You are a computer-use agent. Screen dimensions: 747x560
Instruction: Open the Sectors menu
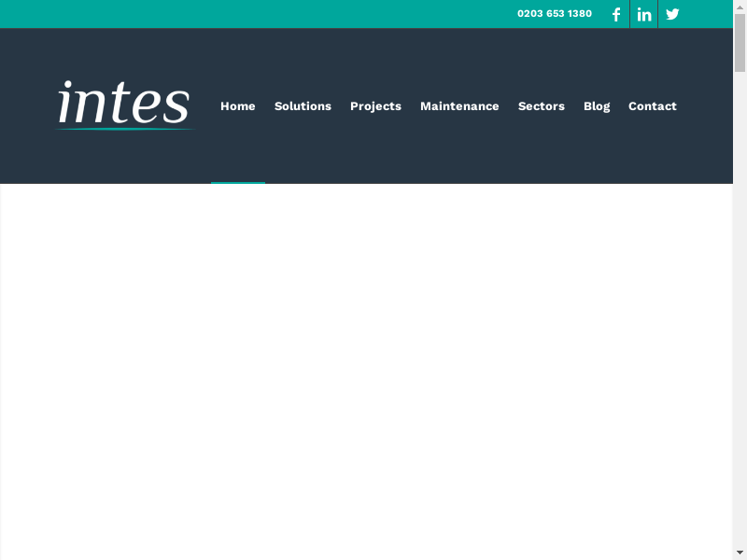pyautogui.click(x=542, y=106)
